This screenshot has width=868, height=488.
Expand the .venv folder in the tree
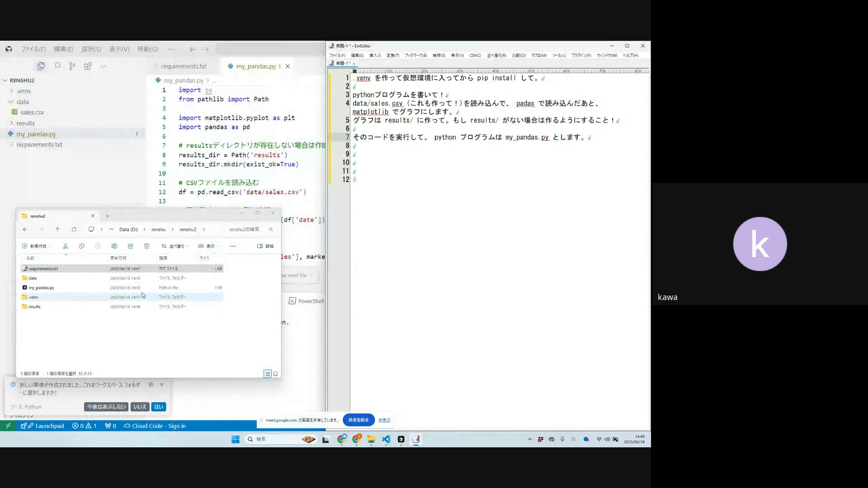coord(11,91)
